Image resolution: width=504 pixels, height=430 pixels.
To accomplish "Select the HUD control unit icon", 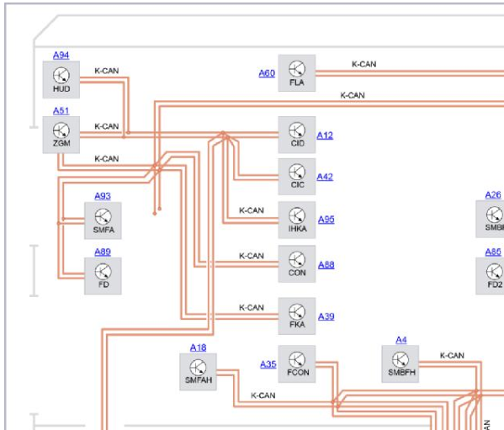I will pyautogui.click(x=61, y=79).
